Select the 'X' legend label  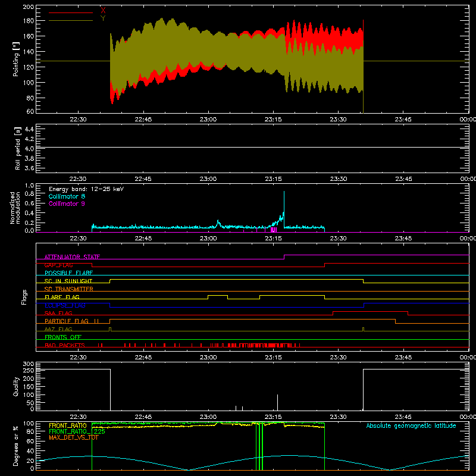click(103, 10)
